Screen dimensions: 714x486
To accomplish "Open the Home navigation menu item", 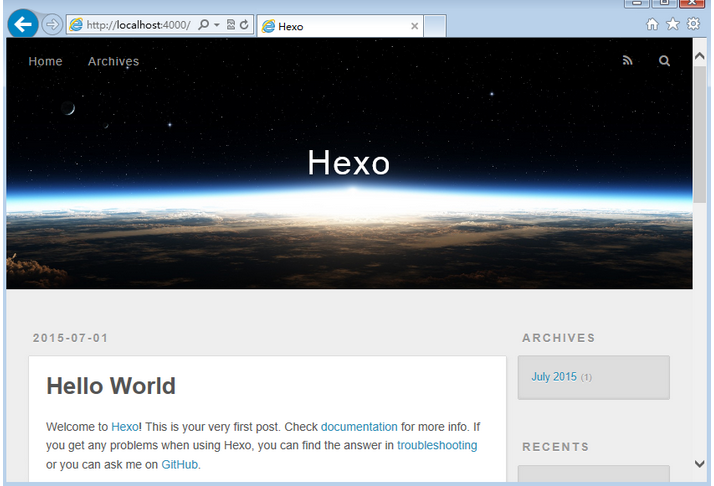I will tap(45, 61).
